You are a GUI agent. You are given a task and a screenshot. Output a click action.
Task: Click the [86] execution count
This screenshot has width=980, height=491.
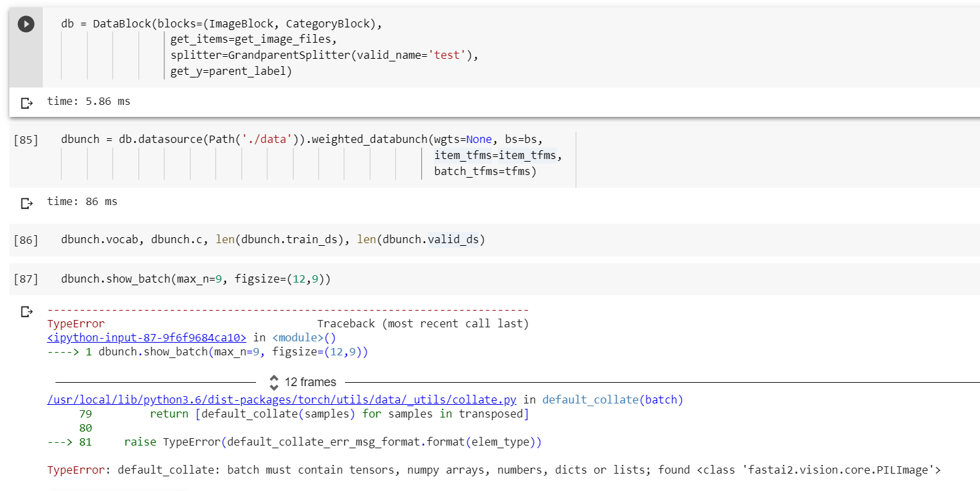[x=25, y=240]
